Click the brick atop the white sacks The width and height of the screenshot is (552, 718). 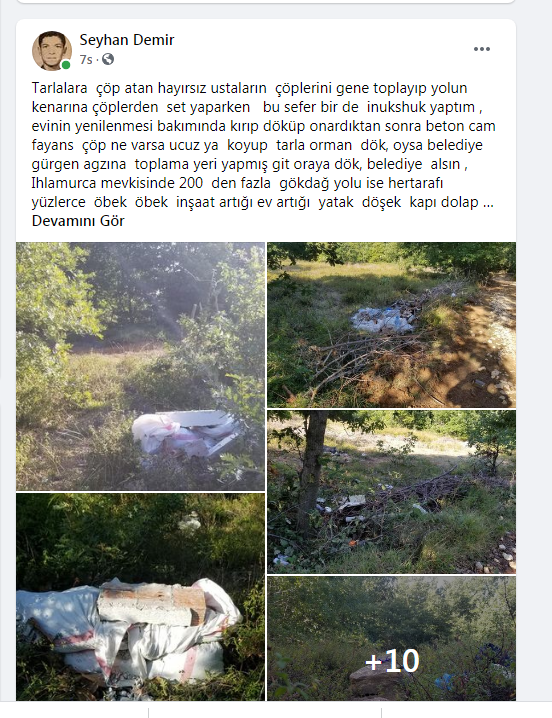coord(152,605)
